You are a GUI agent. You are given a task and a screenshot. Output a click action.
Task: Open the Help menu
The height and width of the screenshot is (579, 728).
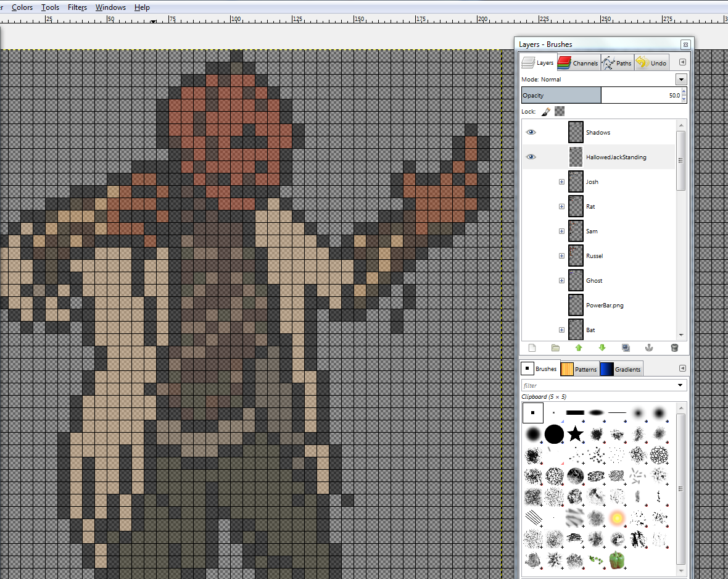(142, 7)
